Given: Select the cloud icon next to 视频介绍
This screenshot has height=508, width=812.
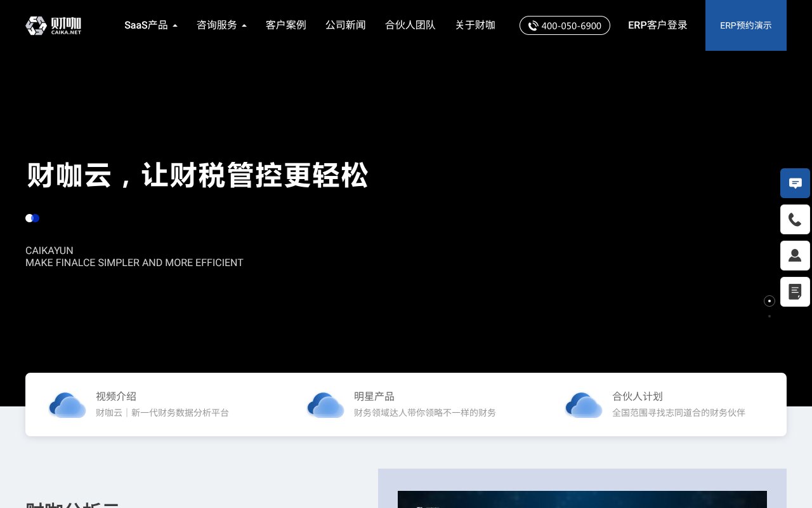Looking at the screenshot, I should (67, 404).
